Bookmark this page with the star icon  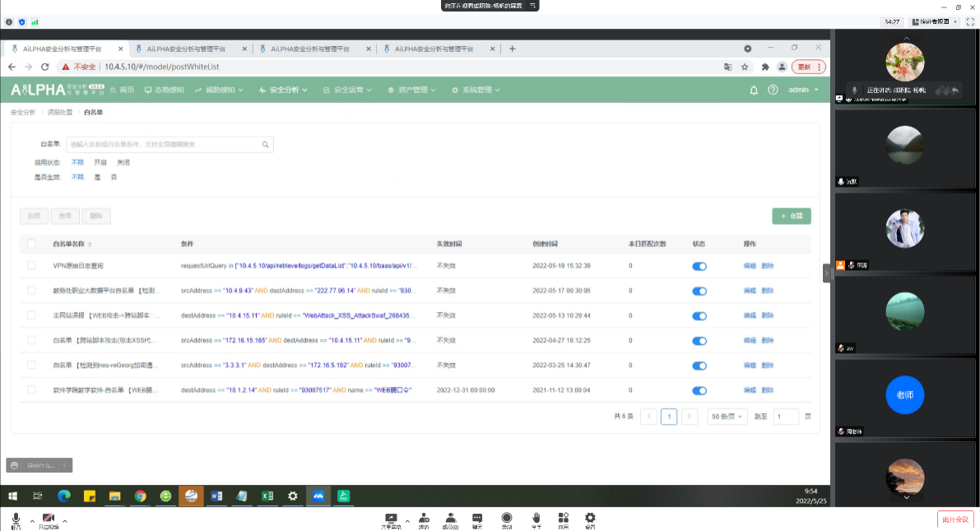pyautogui.click(x=745, y=67)
